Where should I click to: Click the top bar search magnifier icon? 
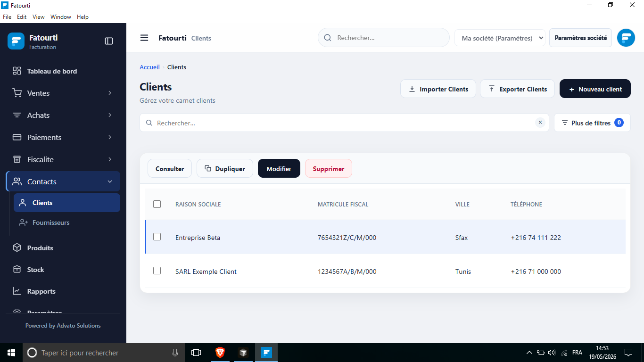coord(328,38)
